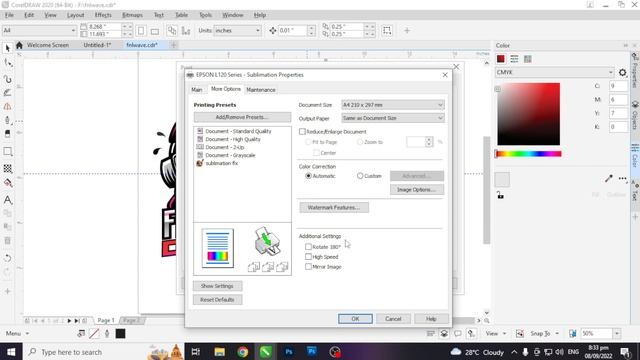This screenshot has height=360, width=640.
Task: Open the Bitmaps menu
Action: point(132,15)
